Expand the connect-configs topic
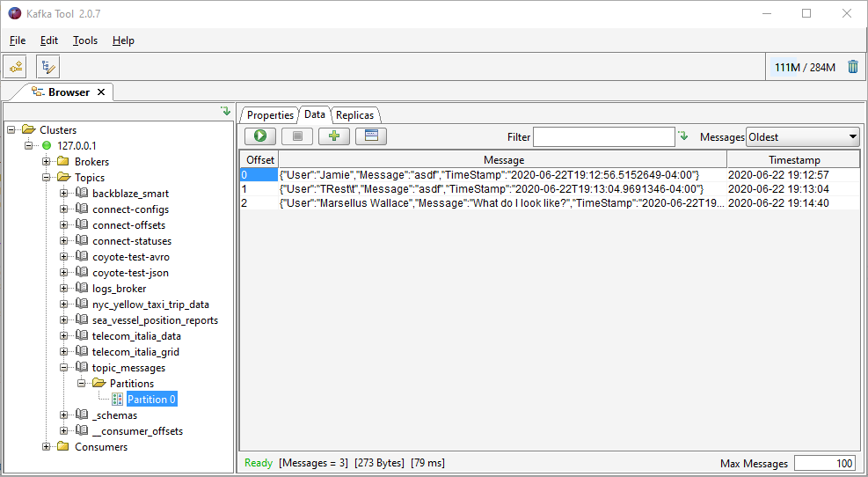Viewport: 868px width, 477px height. pyautogui.click(x=64, y=209)
